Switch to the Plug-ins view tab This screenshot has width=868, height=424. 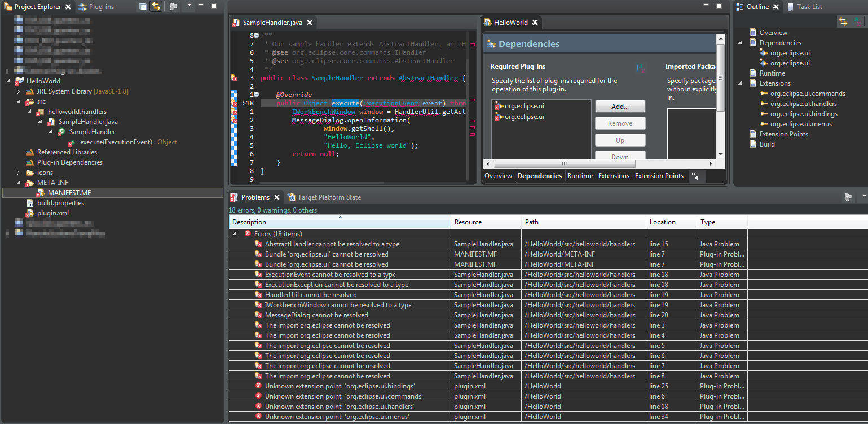(x=96, y=7)
